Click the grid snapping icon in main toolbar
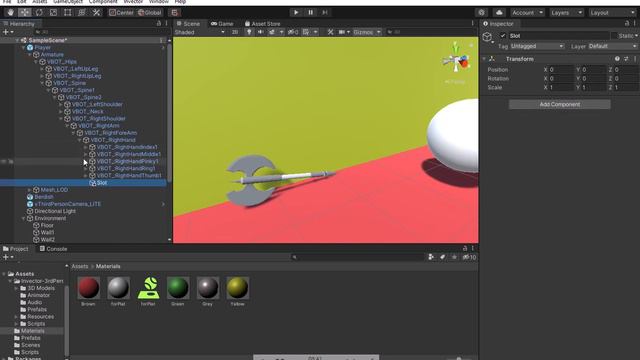The image size is (640, 360). 174,13
